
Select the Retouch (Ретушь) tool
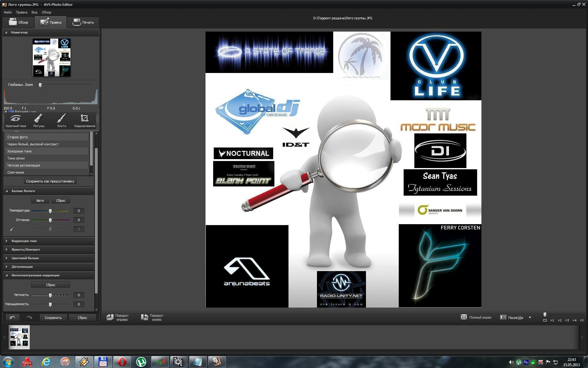[39, 121]
